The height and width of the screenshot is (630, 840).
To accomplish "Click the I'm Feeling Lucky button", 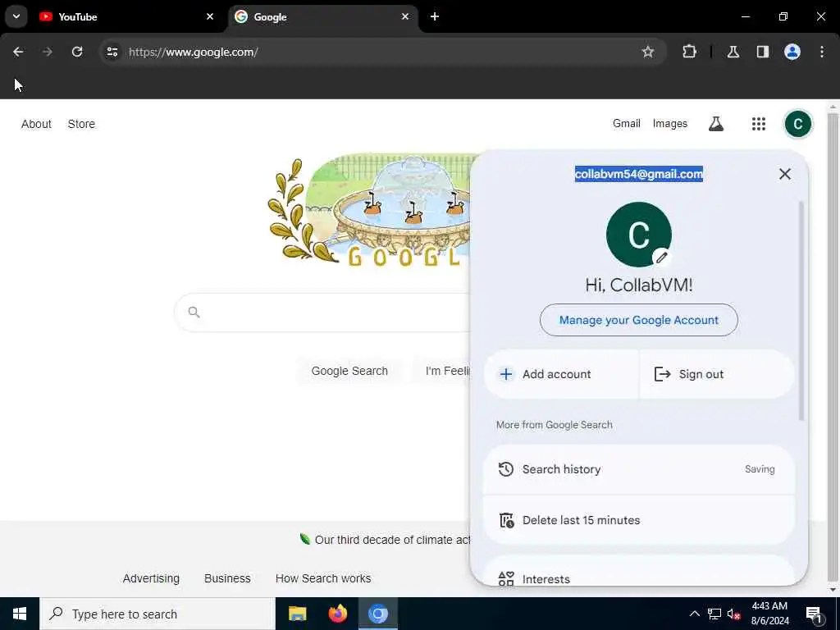I will coord(441,371).
